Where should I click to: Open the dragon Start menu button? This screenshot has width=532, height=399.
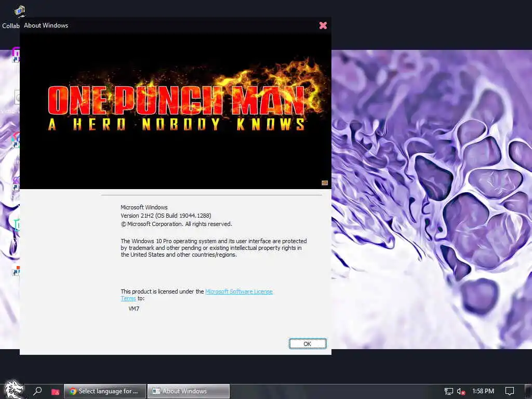(14, 389)
